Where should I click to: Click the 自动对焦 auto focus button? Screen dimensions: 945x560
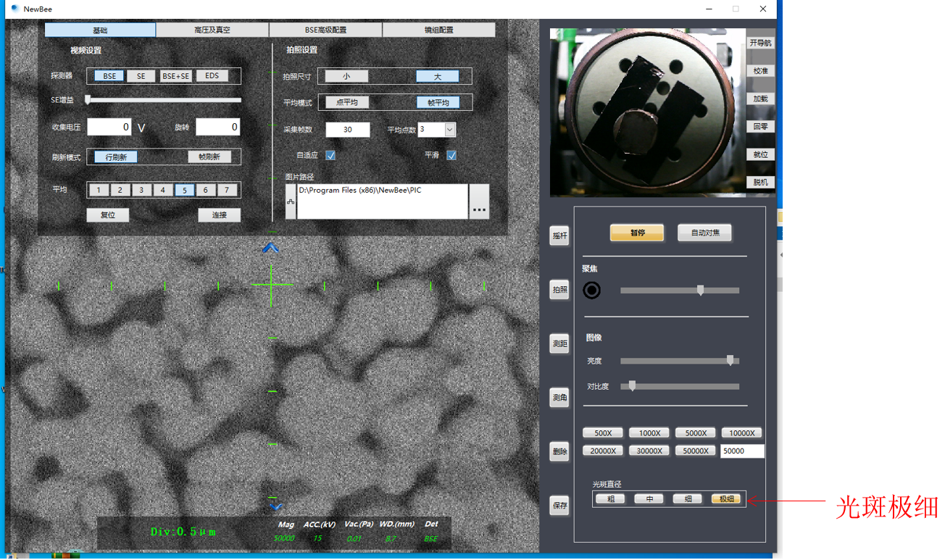tap(704, 233)
